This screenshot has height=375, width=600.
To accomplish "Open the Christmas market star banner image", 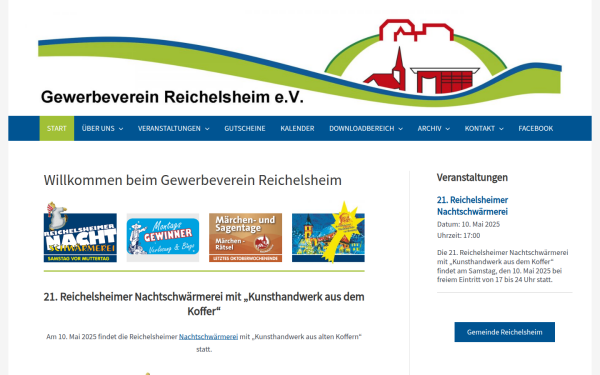I will click(328, 233).
